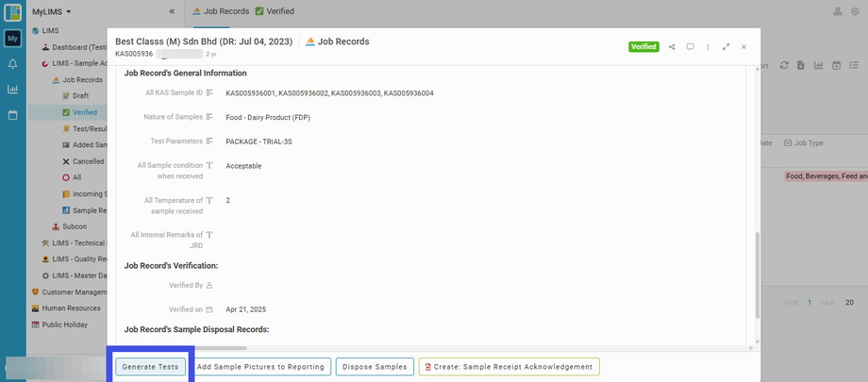The width and height of the screenshot is (868, 382).
Task: Open the settings gear at top right
Action: coord(855,11)
